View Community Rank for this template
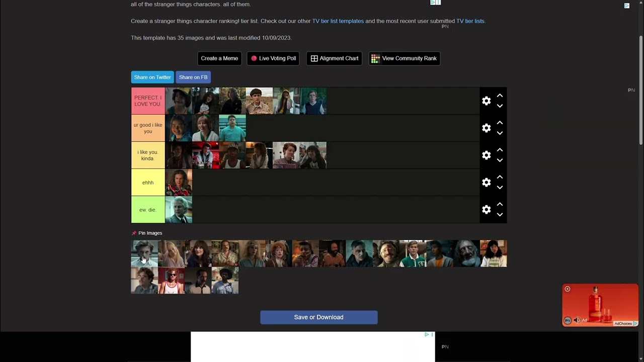The width and height of the screenshot is (644, 362). click(x=405, y=58)
